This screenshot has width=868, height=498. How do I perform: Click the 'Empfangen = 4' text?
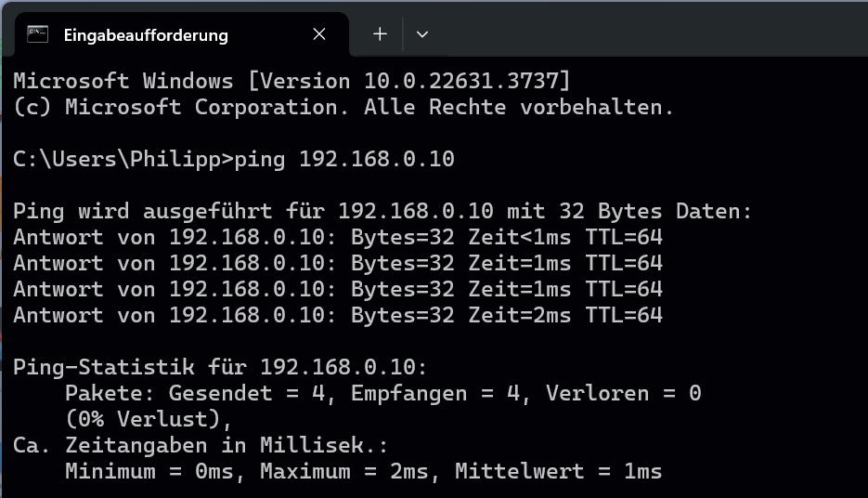tap(435, 393)
